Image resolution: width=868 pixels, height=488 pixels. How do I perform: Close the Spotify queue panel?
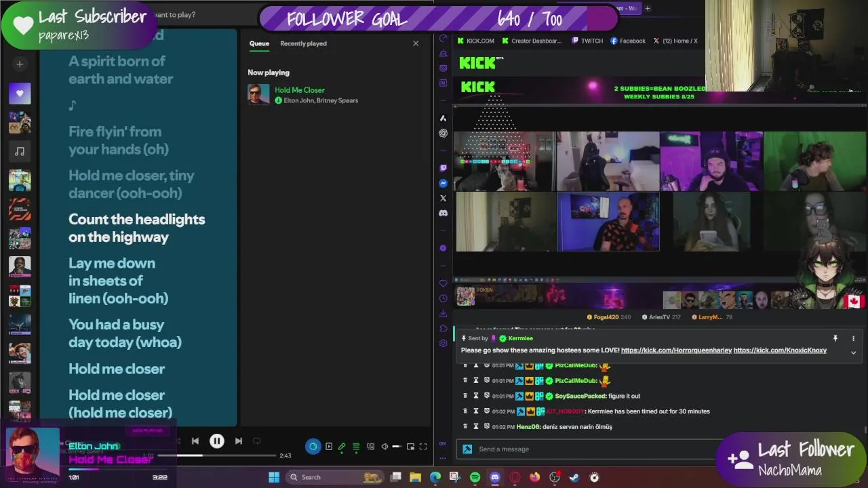point(416,43)
